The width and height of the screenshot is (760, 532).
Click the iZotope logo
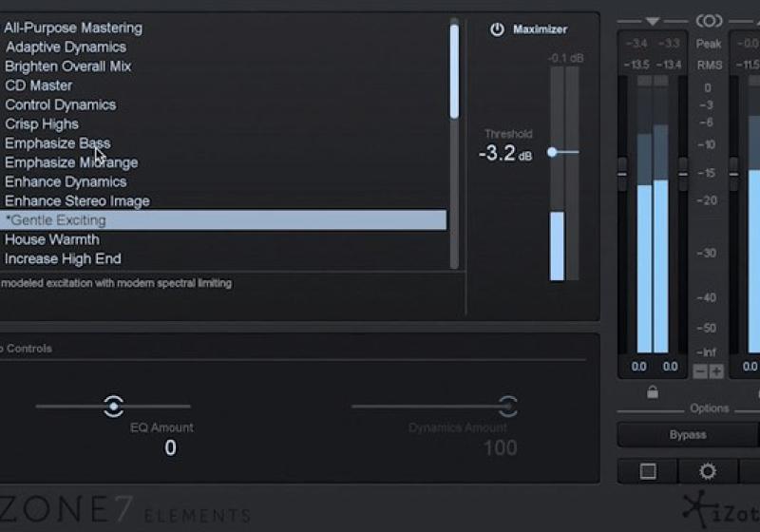click(720, 508)
